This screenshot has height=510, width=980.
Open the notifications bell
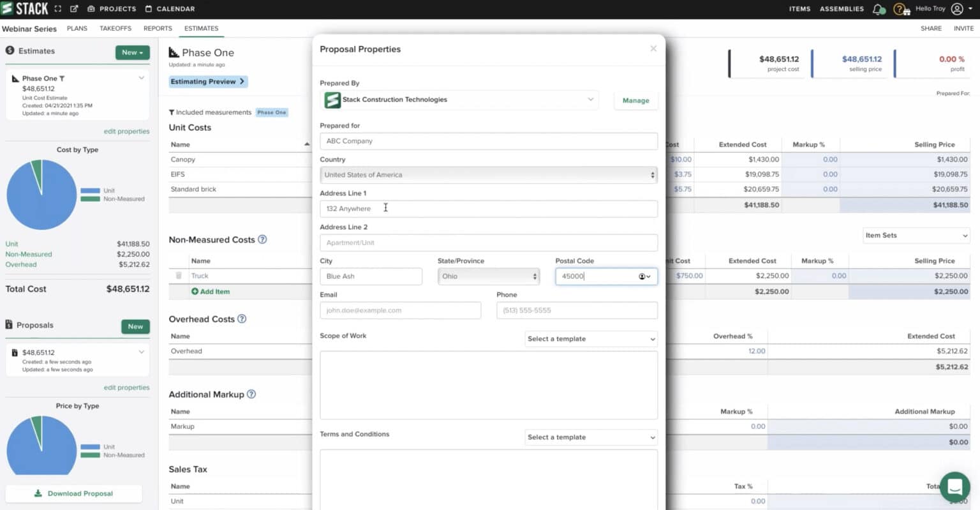879,9
